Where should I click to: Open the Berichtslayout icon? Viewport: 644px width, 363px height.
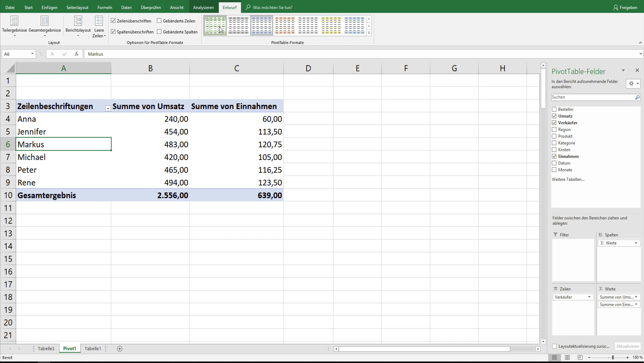[78, 21]
